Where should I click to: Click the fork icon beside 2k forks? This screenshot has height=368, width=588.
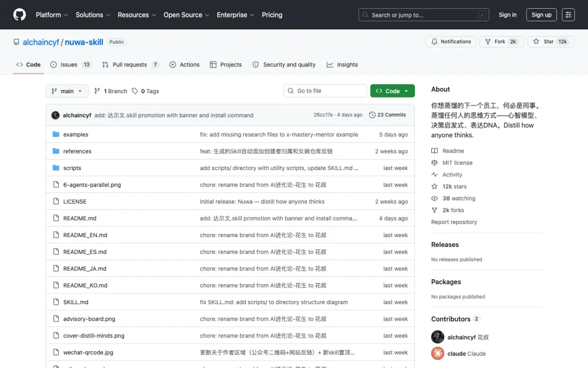pos(434,210)
